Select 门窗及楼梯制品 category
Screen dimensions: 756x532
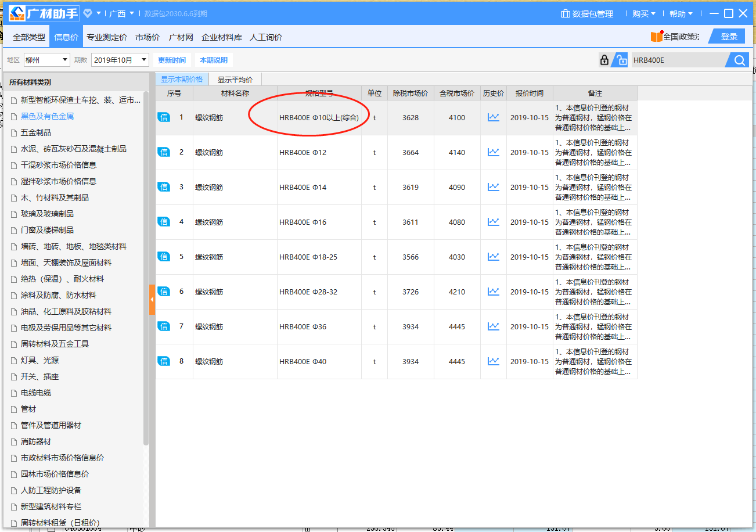(x=47, y=230)
